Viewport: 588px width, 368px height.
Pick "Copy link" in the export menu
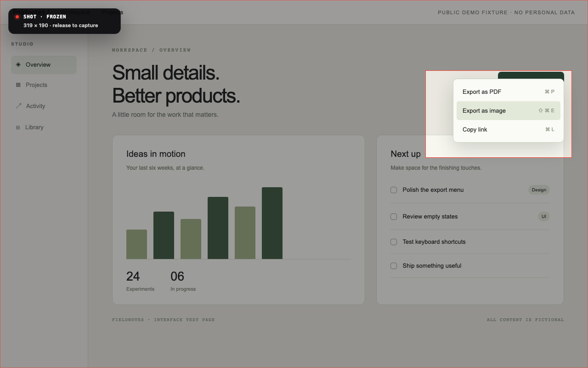point(509,129)
